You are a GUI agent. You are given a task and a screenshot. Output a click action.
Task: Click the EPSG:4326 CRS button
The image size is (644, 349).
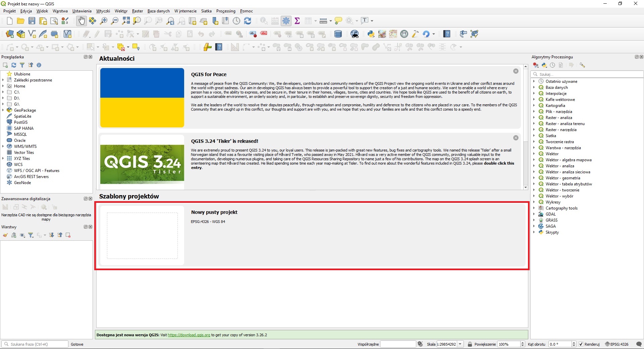tap(617, 344)
